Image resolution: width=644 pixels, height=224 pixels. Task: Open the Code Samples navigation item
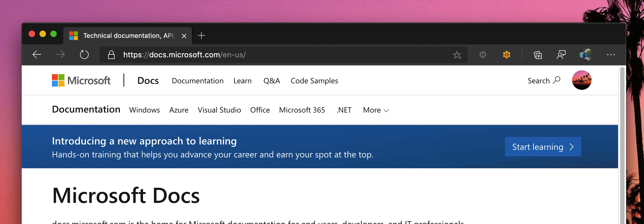314,81
